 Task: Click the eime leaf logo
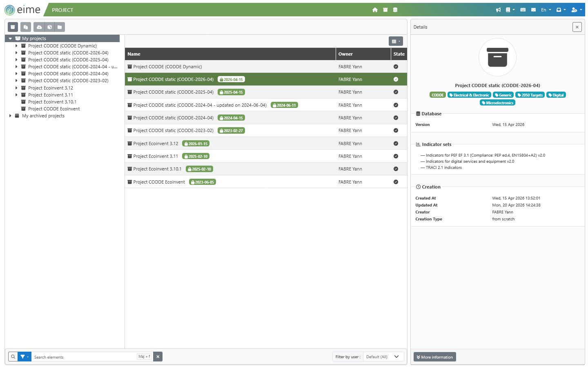10,10
